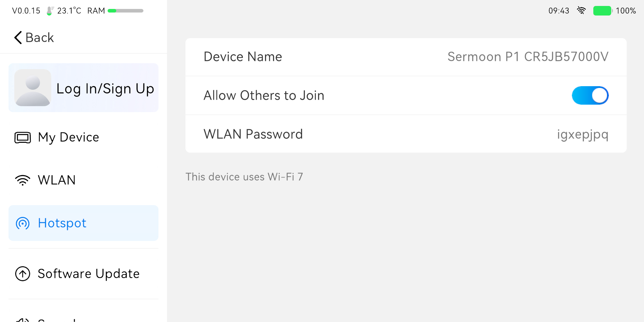Open the My Device settings section
The height and width of the screenshot is (322, 644).
click(69, 137)
